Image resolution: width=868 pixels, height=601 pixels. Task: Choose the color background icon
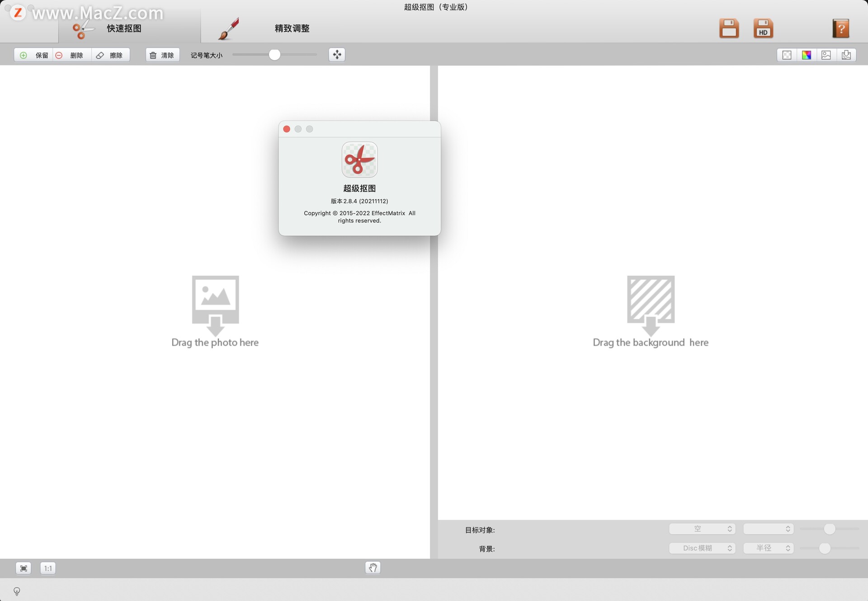click(807, 55)
